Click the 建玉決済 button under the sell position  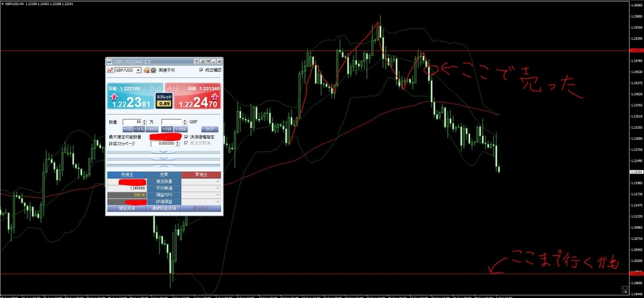coord(127,208)
